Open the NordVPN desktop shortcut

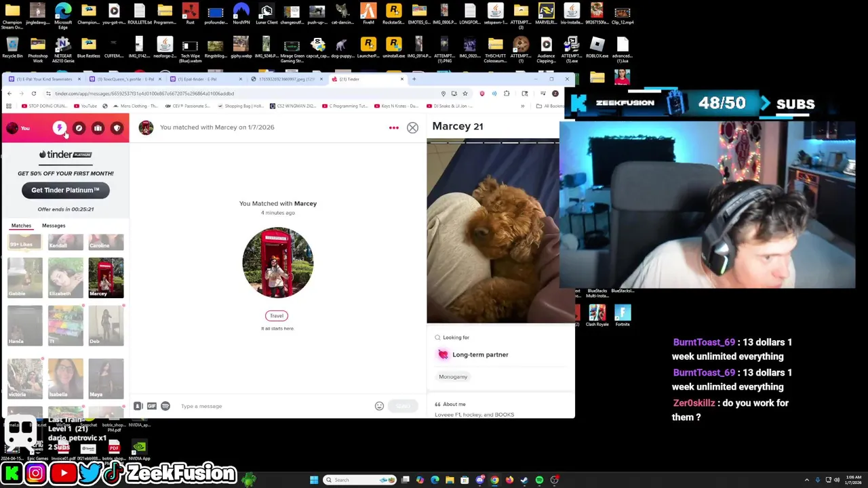(241, 14)
